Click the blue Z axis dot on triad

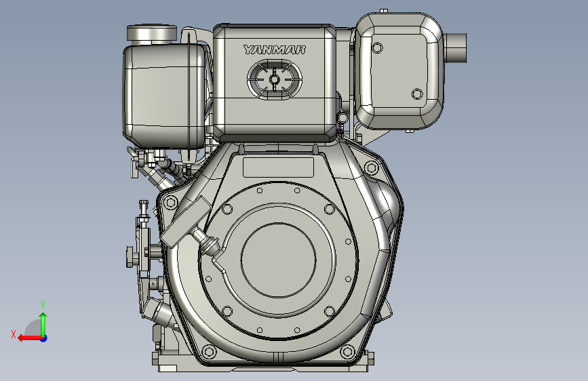pos(44,338)
